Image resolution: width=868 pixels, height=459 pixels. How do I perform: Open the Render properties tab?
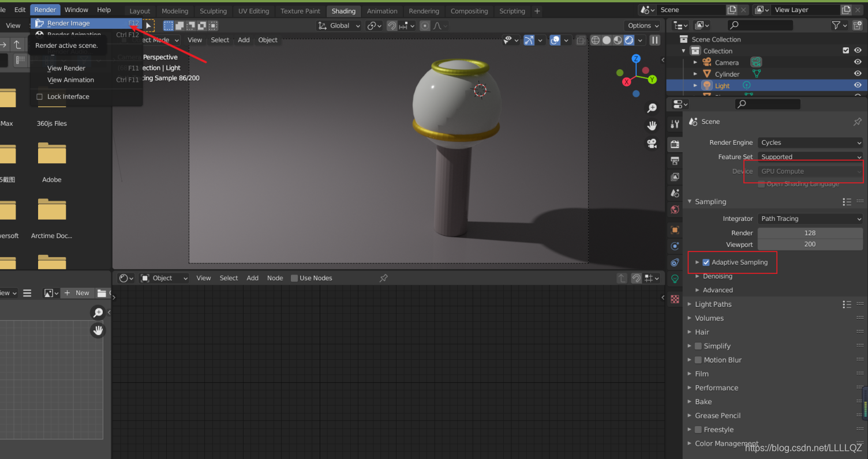click(x=675, y=144)
